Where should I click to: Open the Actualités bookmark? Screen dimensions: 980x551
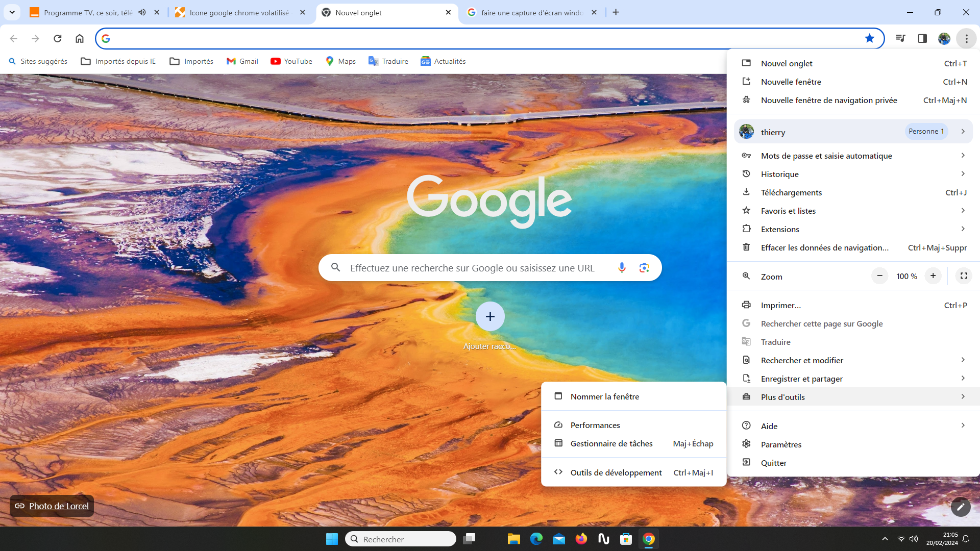pos(443,61)
